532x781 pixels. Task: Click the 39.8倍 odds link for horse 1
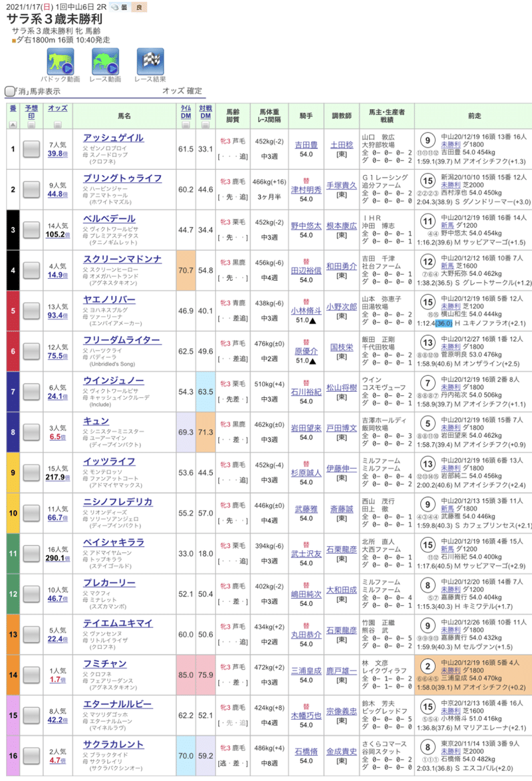click(x=58, y=154)
